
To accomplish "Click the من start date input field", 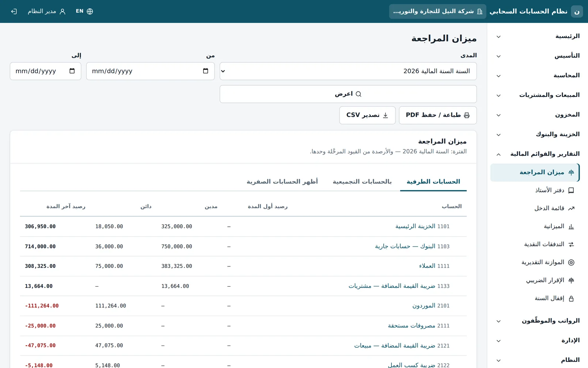I will pos(150,71).
